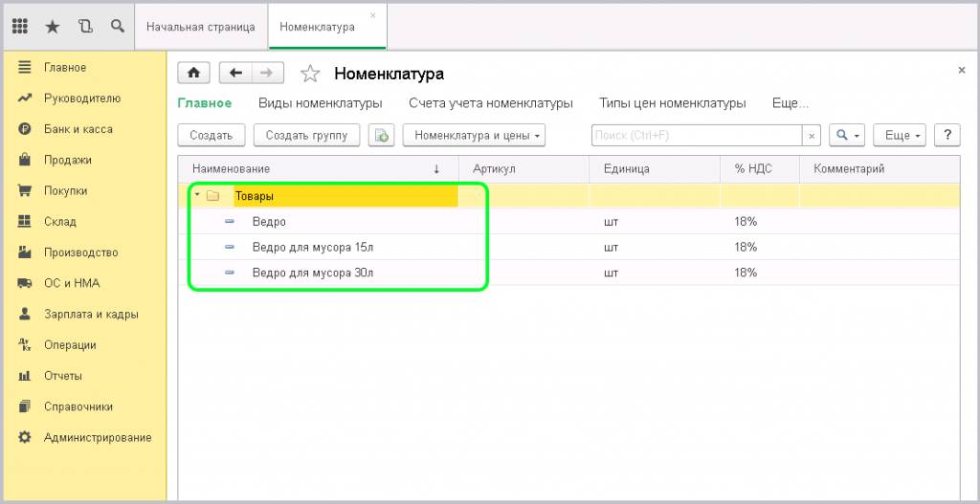
Task: Open help with the ? button
Action: point(947,135)
